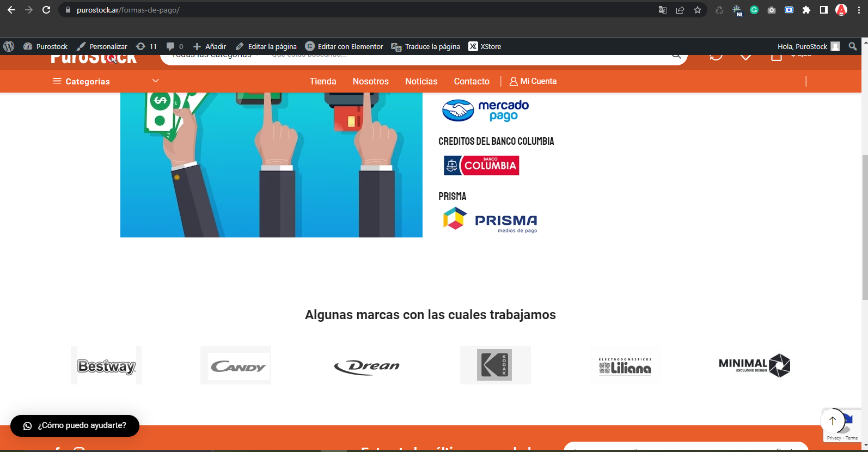Viewport: 868px width, 452px height.
Task: Click the WordPress logo in admin bar
Action: (x=9, y=46)
